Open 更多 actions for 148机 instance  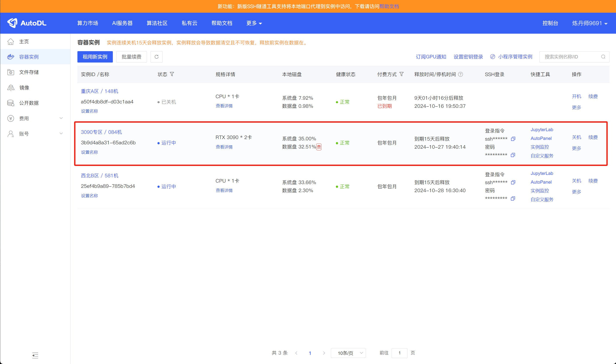point(576,107)
